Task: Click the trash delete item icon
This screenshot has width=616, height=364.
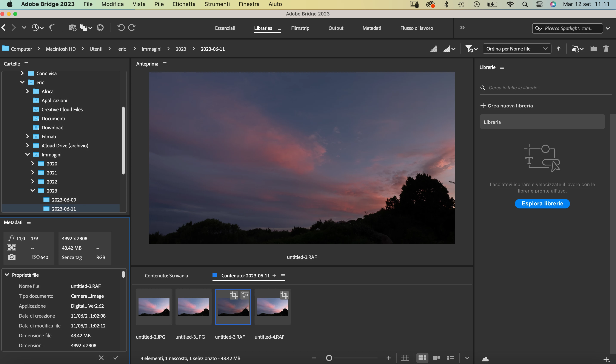Action: (606, 49)
